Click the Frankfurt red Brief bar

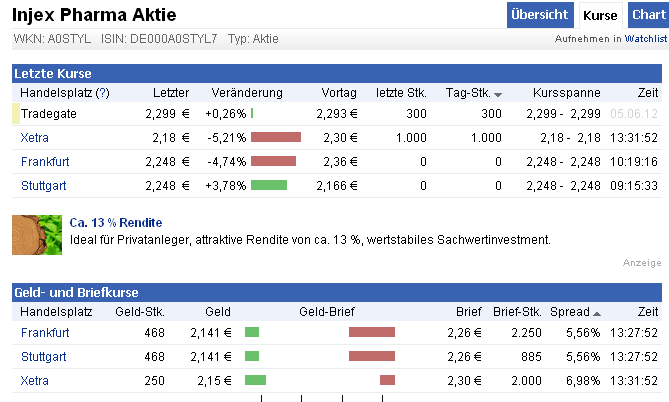pyautogui.click(x=372, y=332)
